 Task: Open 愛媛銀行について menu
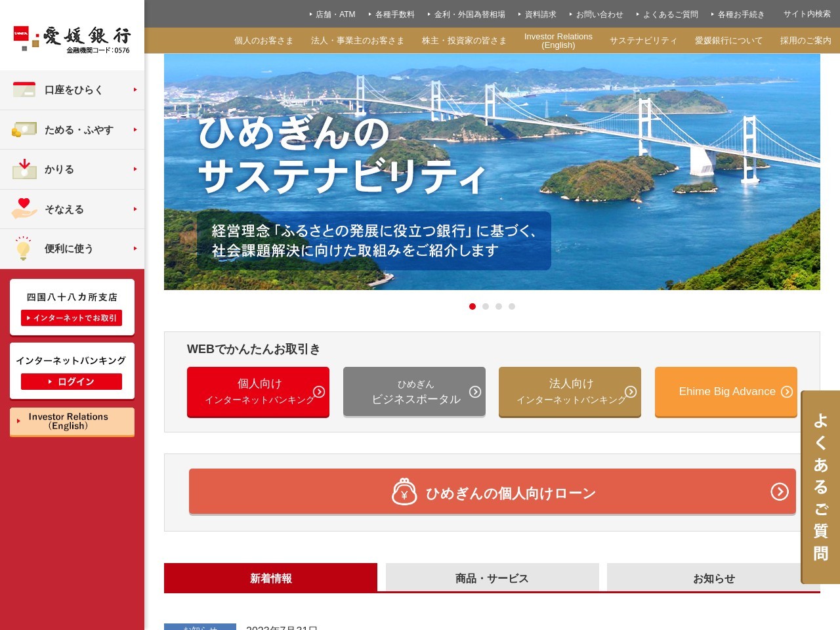pyautogui.click(x=728, y=41)
